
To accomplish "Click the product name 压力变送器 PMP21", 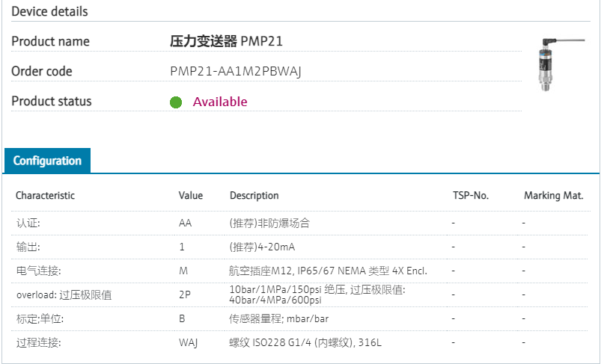I will coord(227,42).
